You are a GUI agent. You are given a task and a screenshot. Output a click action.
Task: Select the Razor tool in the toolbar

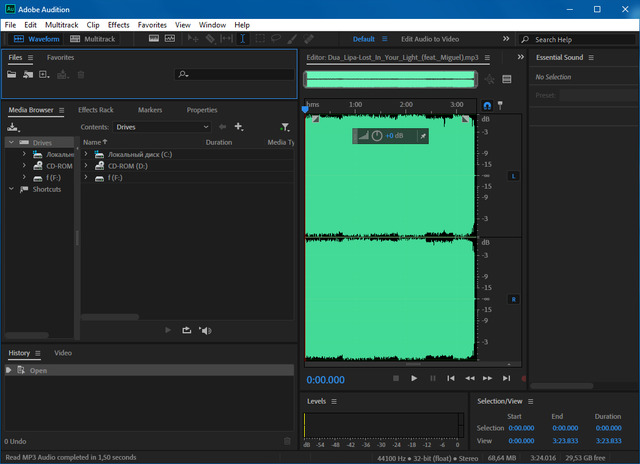point(210,39)
